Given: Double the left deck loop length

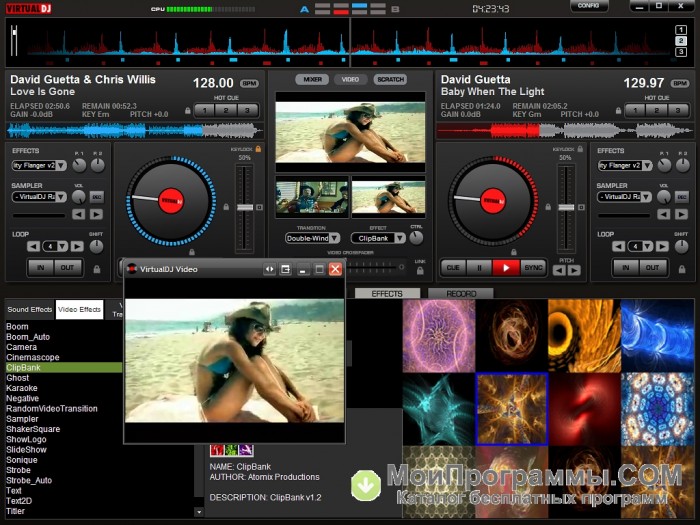Looking at the screenshot, I should coord(77,246).
